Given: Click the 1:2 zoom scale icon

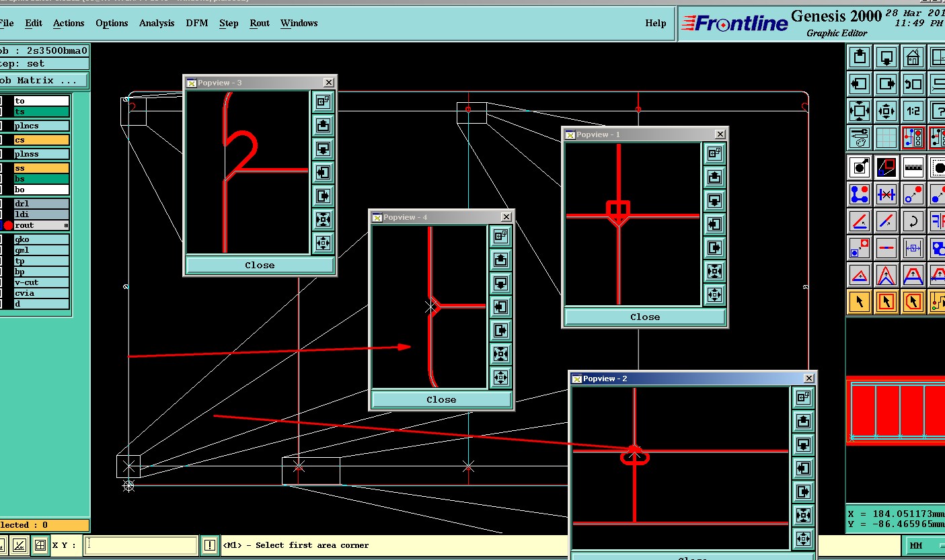Looking at the screenshot, I should coord(913,111).
